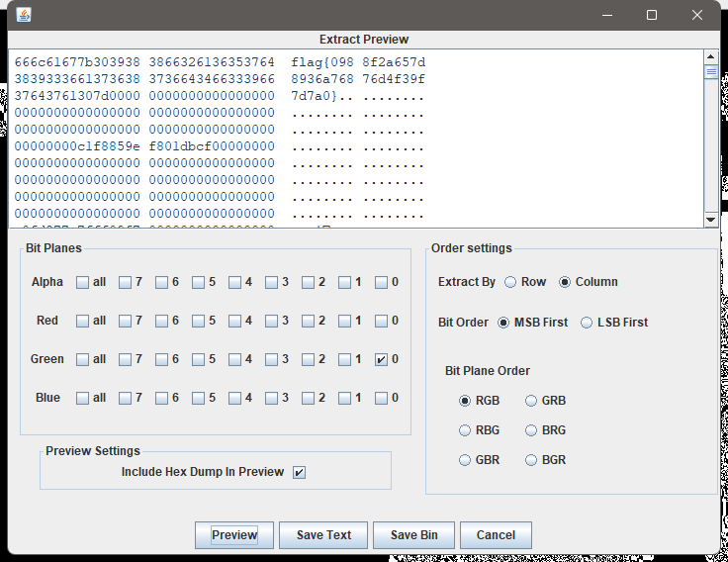
Task: Choose GRB bit plane order
Action: (x=532, y=401)
